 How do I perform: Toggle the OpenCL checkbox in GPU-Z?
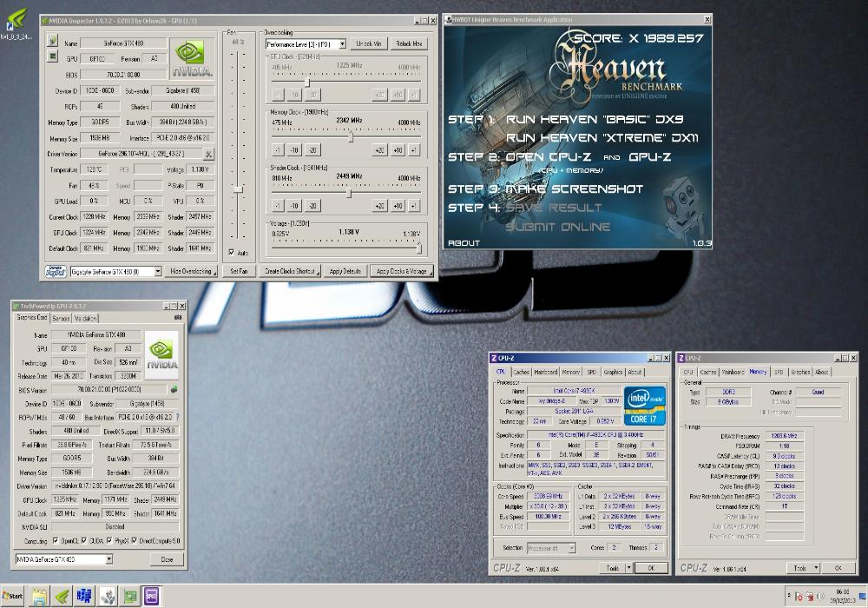(x=56, y=540)
